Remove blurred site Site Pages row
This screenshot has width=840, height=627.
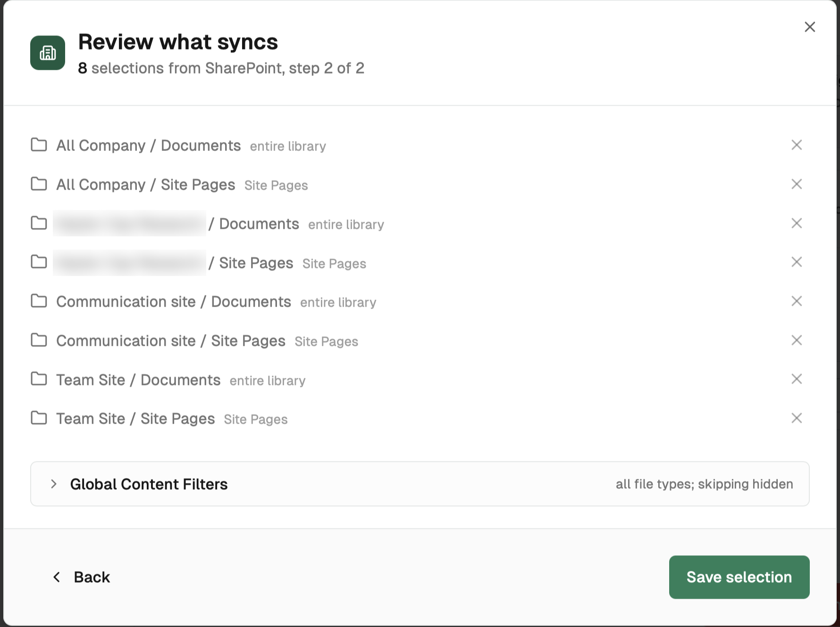(x=797, y=262)
